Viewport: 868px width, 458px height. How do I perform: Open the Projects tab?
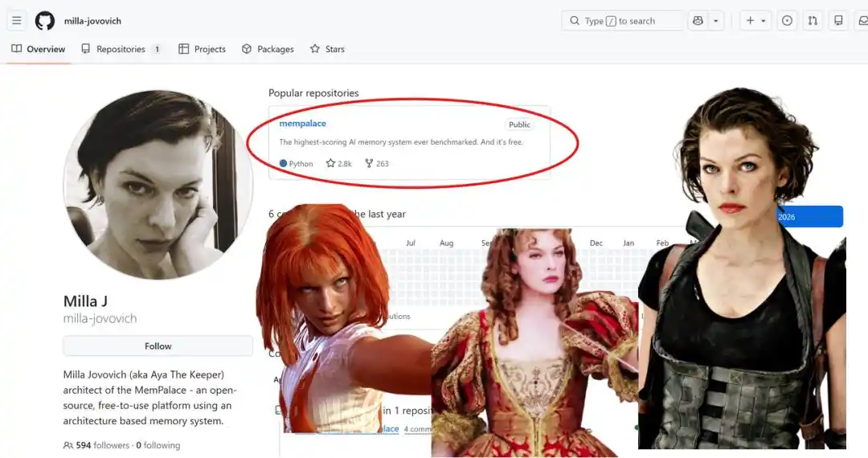[202, 49]
